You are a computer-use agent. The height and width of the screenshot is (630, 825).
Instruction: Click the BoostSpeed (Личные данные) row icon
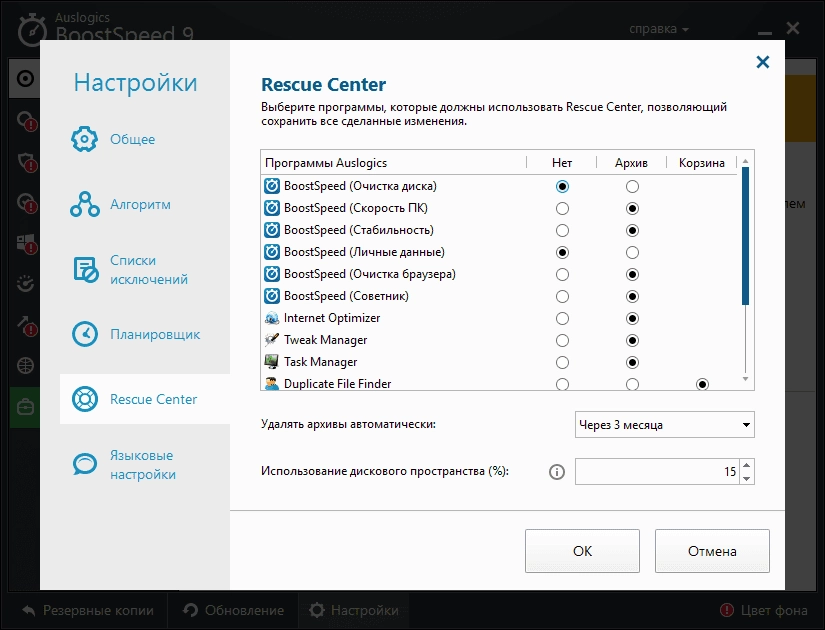tap(271, 253)
